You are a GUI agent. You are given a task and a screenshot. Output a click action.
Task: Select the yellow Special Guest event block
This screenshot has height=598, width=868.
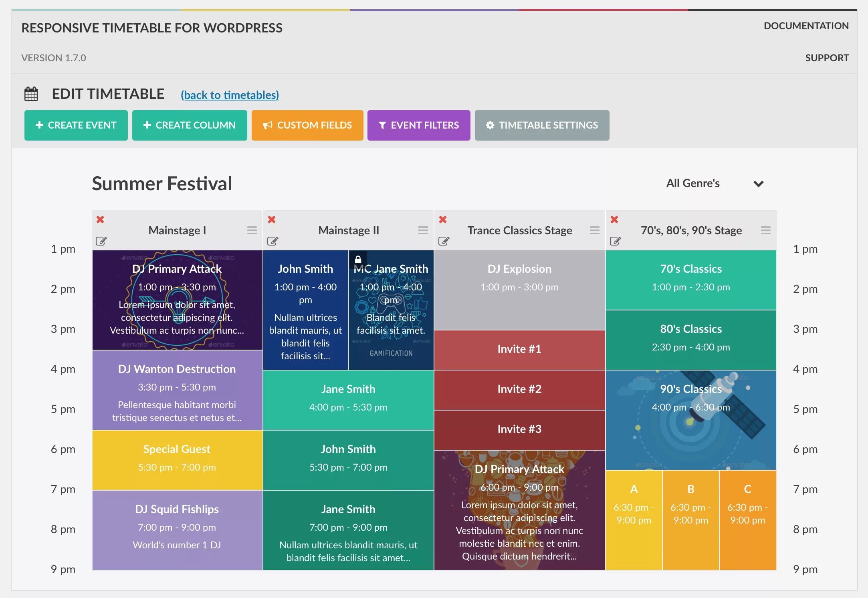[x=177, y=460]
